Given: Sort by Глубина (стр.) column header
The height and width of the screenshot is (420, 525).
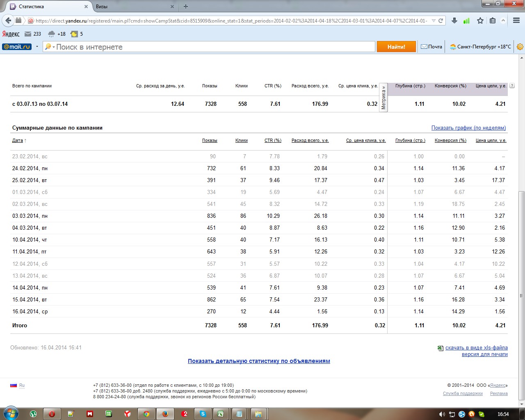Looking at the screenshot, I should [410, 141].
